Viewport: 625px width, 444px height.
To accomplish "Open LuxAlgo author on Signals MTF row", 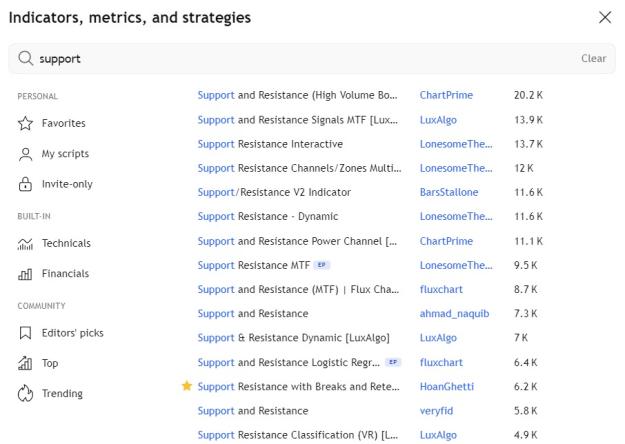I will click(438, 120).
